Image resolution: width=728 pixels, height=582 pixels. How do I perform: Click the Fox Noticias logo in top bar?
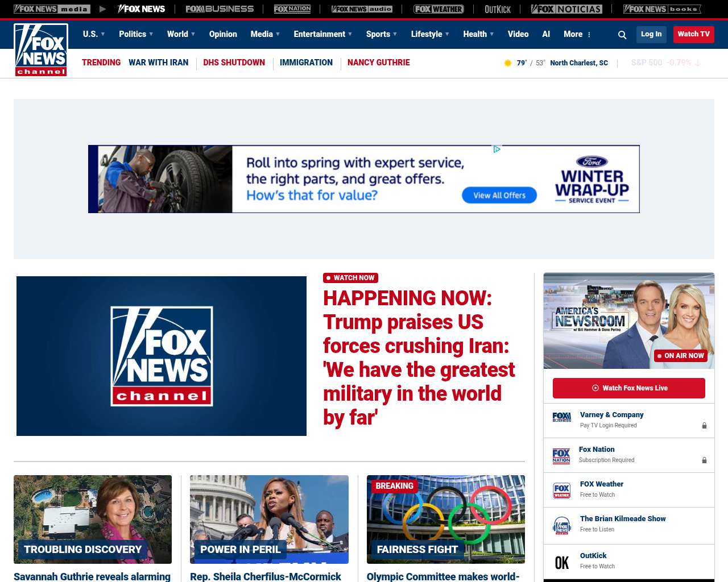point(566,9)
